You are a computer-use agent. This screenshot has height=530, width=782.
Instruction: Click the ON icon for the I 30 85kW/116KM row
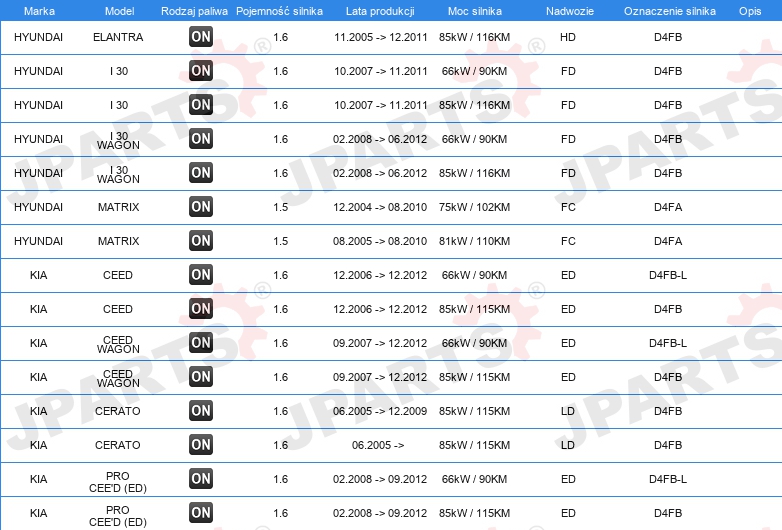[201, 104]
